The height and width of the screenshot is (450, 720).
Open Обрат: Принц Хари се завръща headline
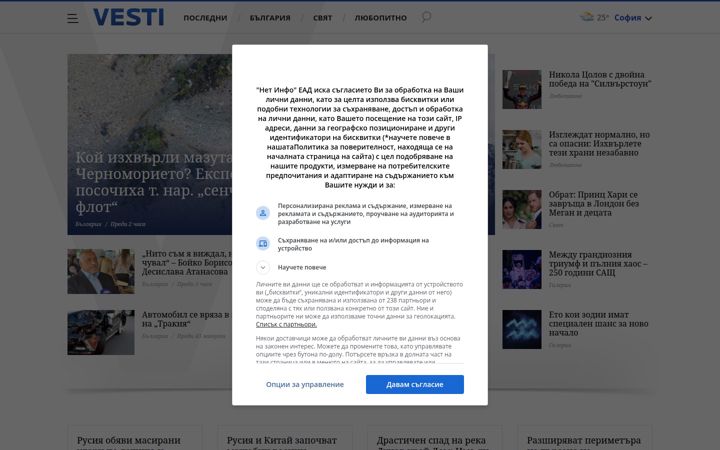594,203
